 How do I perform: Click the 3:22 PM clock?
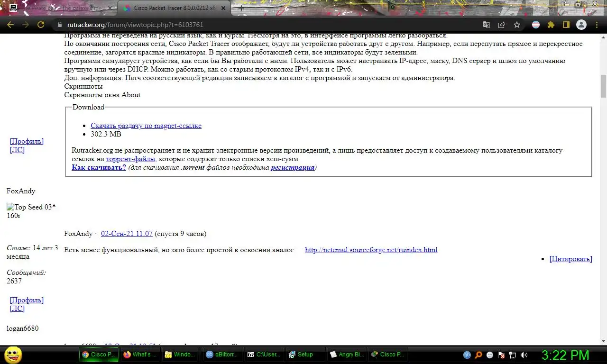565,355
